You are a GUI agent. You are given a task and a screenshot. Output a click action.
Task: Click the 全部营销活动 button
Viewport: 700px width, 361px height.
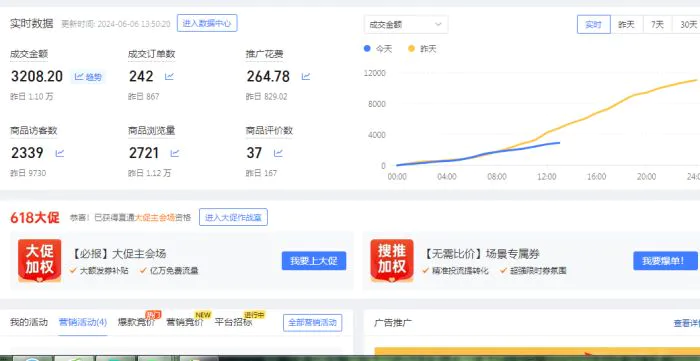[312, 323]
